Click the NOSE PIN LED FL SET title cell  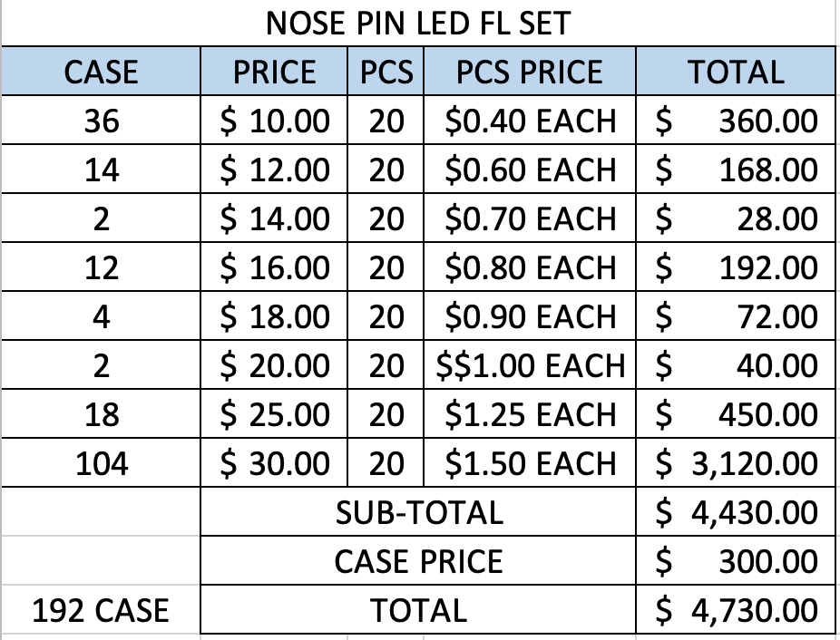(x=418, y=23)
